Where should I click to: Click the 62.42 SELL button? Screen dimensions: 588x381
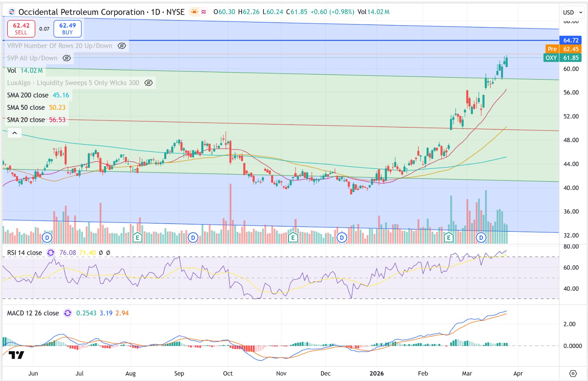[x=21, y=29]
